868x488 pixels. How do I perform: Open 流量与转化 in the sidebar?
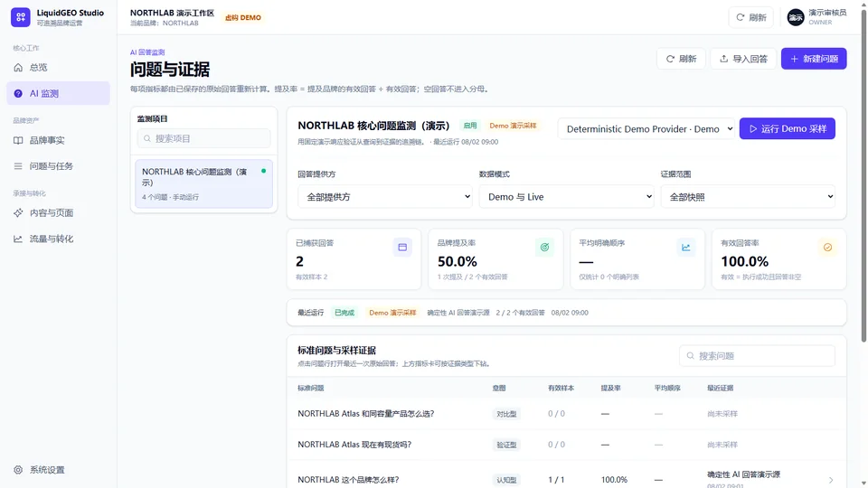[58, 239]
